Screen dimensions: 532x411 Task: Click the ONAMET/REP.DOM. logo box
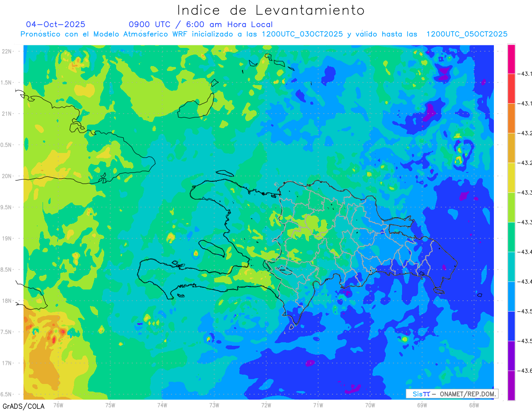point(451,394)
